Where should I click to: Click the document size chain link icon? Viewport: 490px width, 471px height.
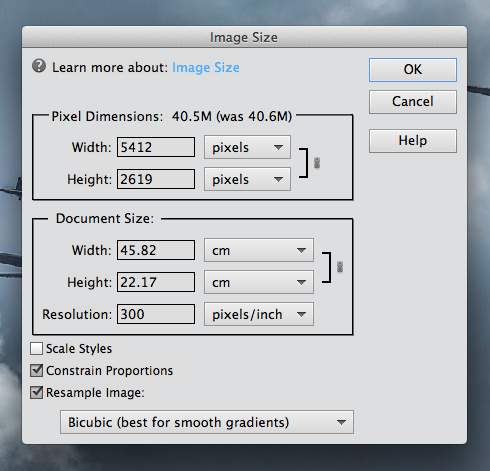340,267
